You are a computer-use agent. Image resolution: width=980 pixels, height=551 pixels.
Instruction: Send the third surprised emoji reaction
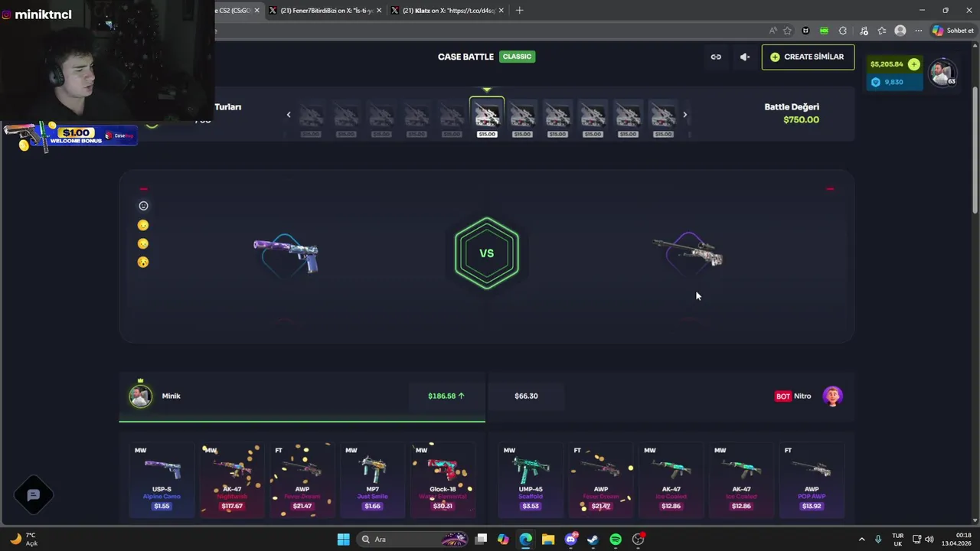(143, 262)
